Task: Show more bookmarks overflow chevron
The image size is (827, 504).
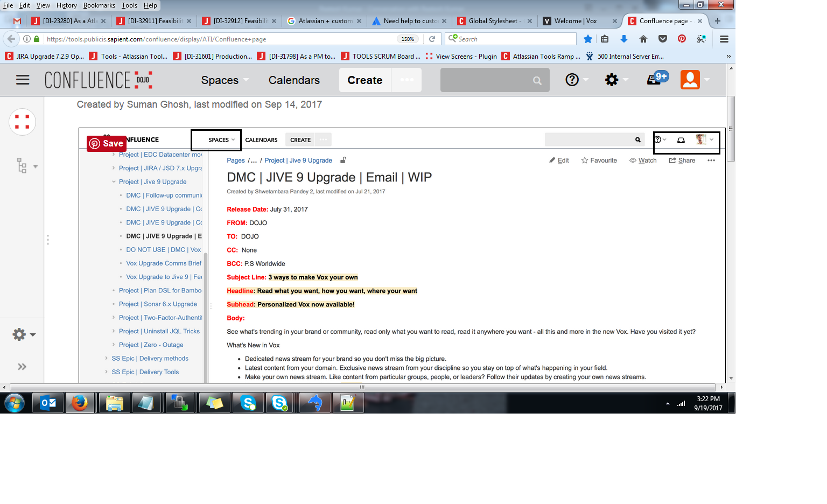Action: [x=728, y=56]
